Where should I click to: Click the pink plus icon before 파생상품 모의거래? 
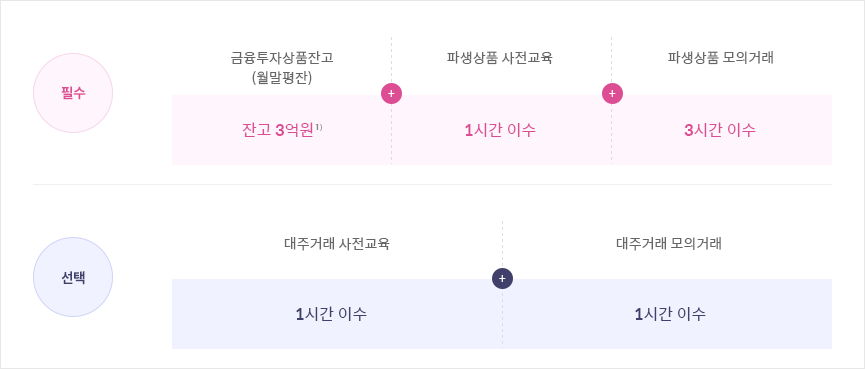point(612,94)
